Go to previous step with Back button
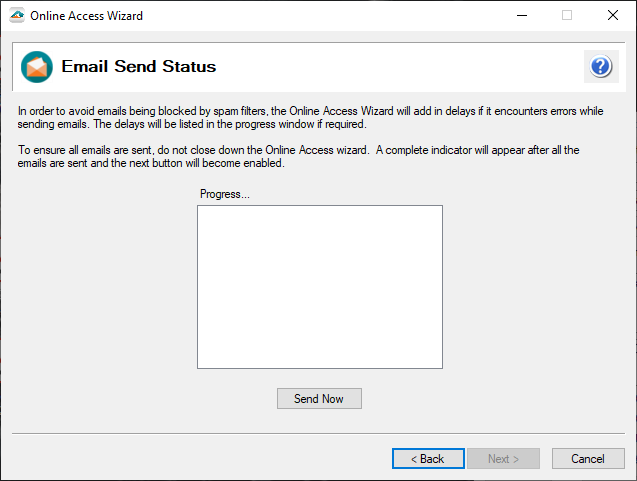Viewport: 637px width, 481px height. [x=428, y=459]
